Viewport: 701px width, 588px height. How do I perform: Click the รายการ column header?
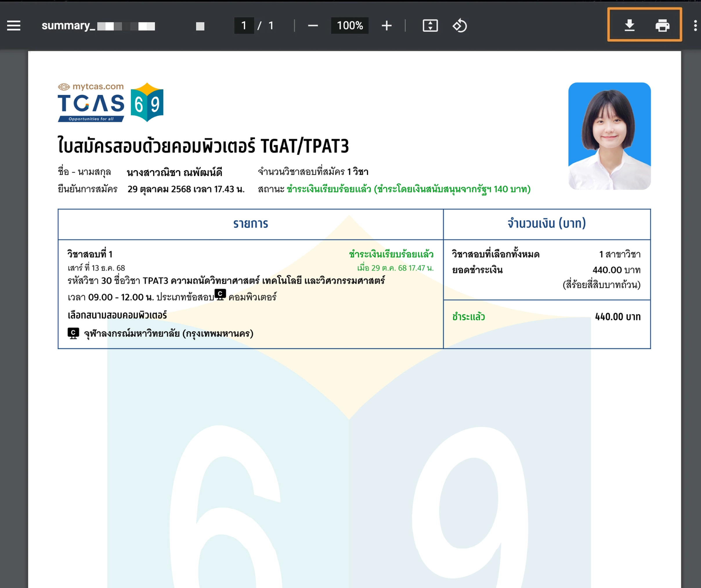click(x=250, y=224)
